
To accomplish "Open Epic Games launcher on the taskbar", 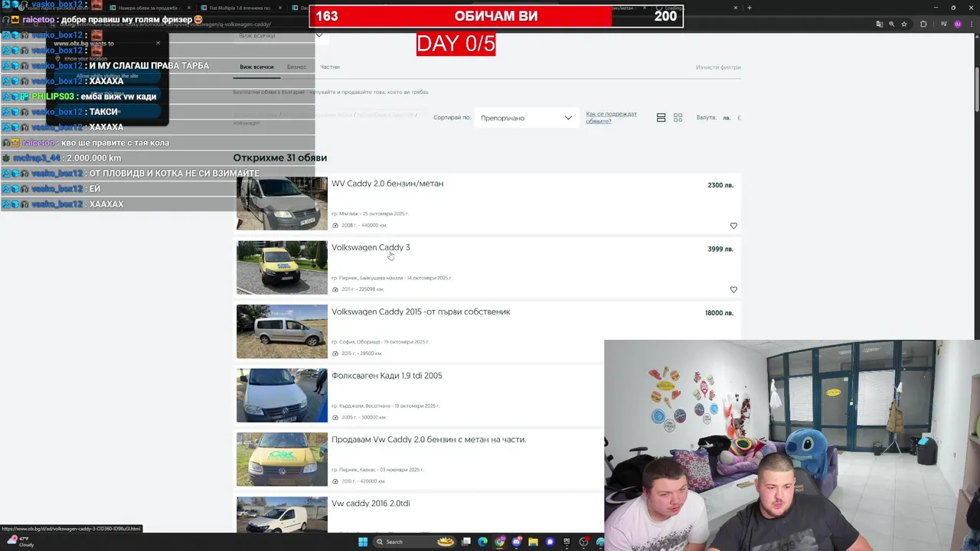I will (567, 542).
